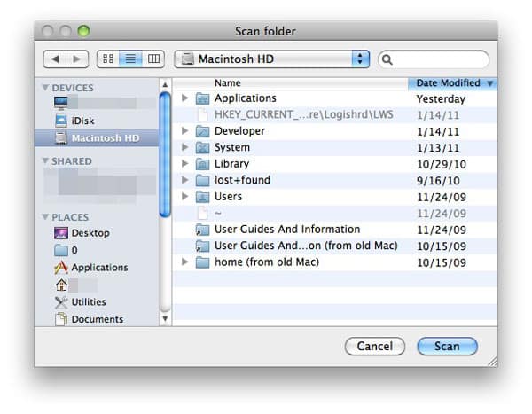
Task: Click the Yesterday date for Applications
Action: pos(441,98)
